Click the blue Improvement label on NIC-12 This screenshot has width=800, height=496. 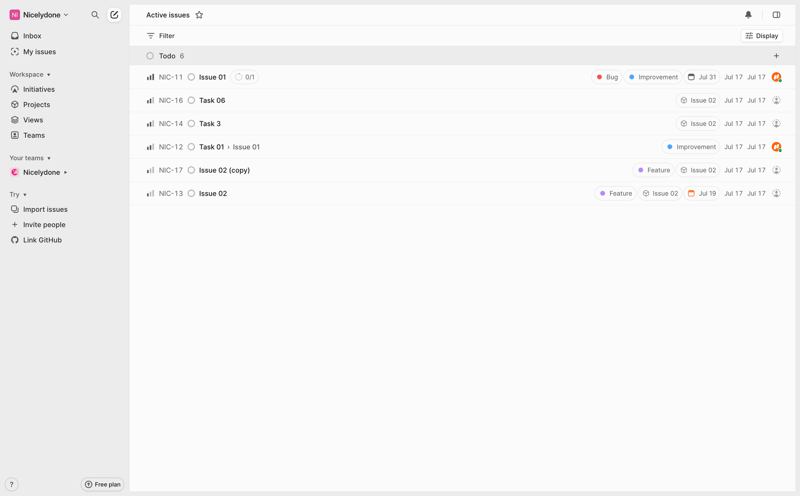click(x=691, y=147)
